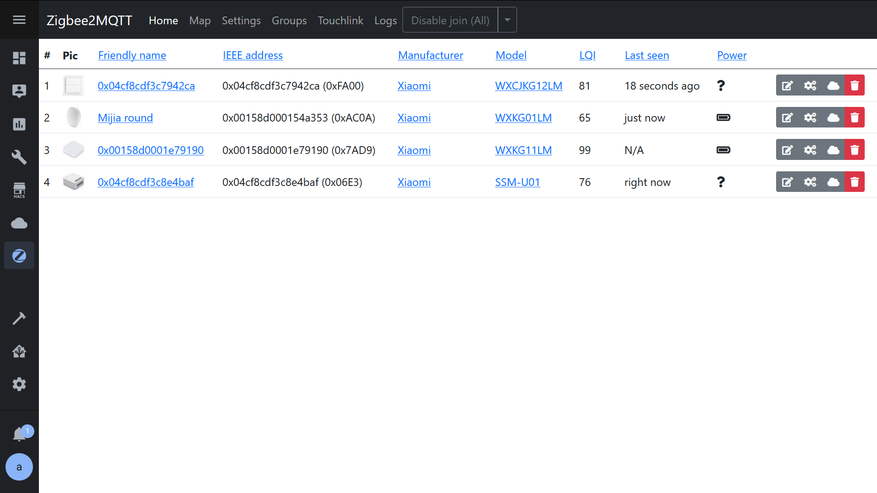877x493 pixels.
Task: Sort by Manufacturer column
Action: click(431, 55)
